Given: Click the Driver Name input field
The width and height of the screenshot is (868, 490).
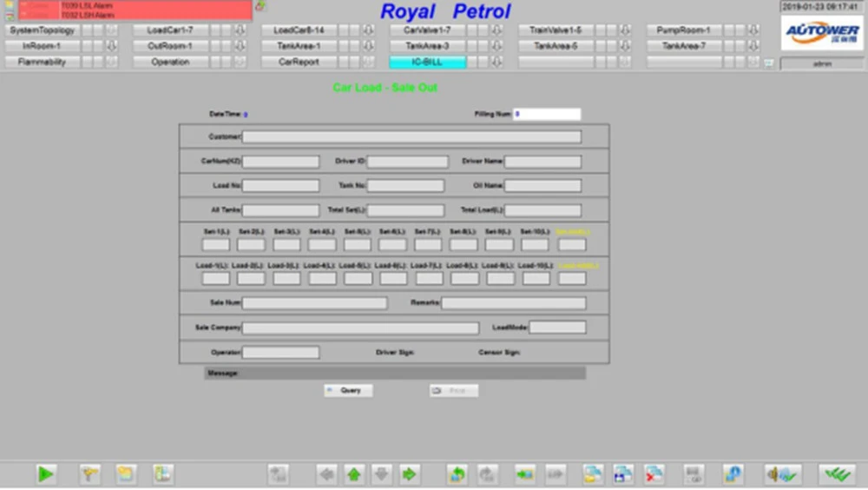Looking at the screenshot, I should [x=543, y=162].
